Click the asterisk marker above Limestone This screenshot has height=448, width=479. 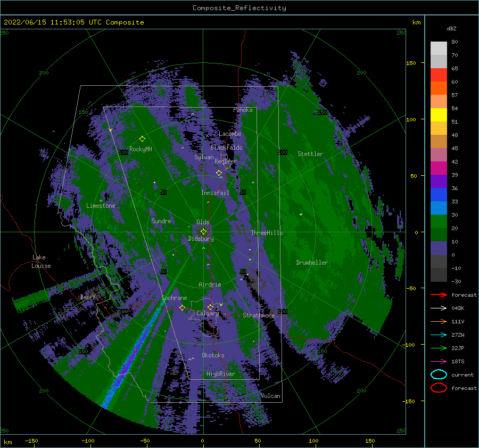point(101,201)
